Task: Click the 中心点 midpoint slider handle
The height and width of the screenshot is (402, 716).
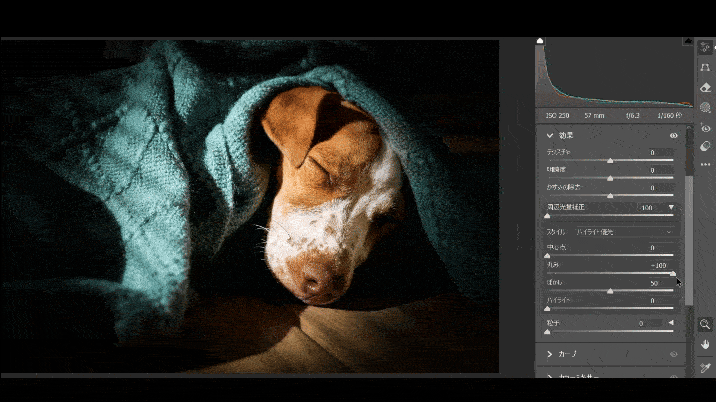Action: point(548,255)
